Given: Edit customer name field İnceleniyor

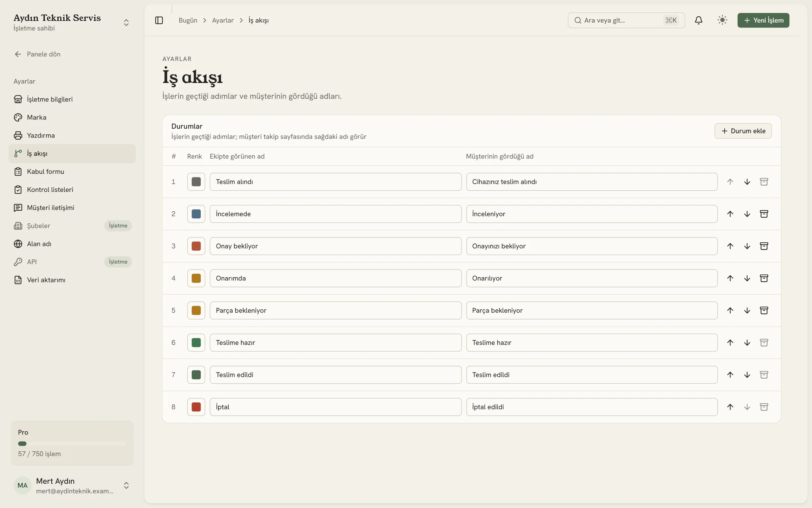Looking at the screenshot, I should [x=591, y=214].
